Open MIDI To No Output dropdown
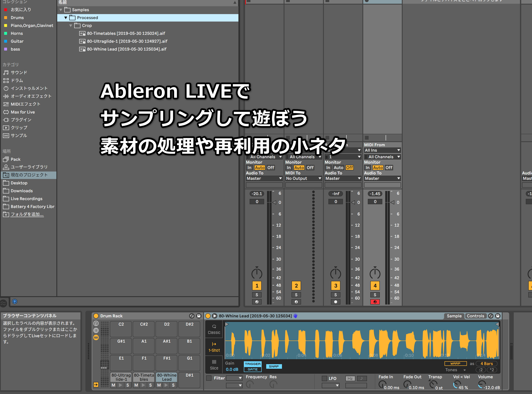The height and width of the screenshot is (394, 532). click(303, 178)
